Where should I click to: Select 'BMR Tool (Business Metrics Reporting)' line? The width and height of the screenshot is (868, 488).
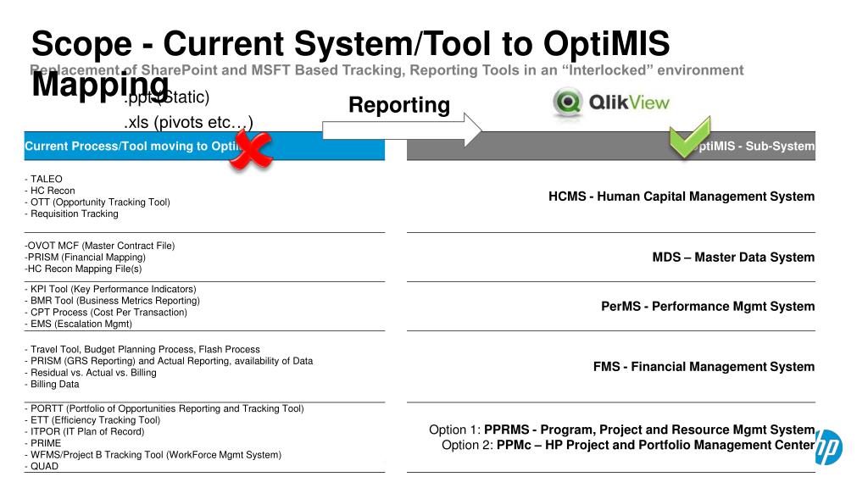113,301
